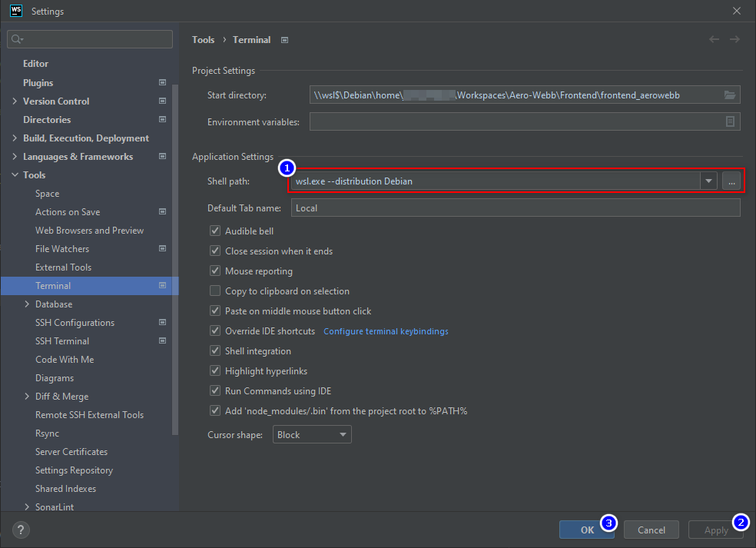The height and width of the screenshot is (548, 756).
Task: Toggle Highlight hyperlinks checkbox
Action: [215, 371]
